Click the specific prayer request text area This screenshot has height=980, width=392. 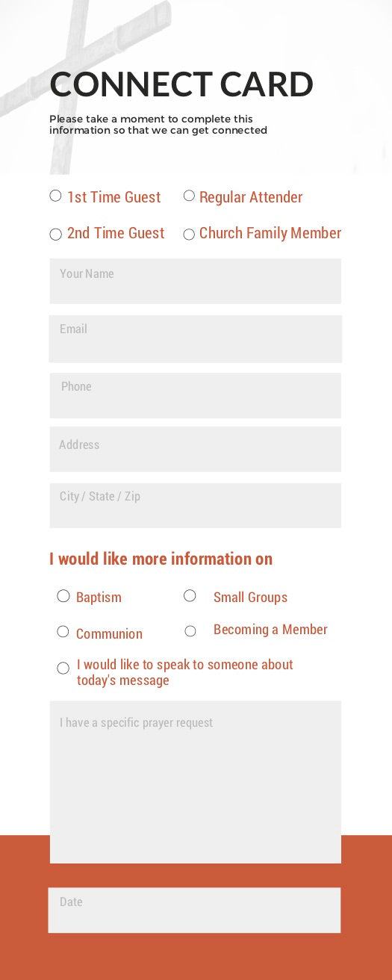pos(196,782)
